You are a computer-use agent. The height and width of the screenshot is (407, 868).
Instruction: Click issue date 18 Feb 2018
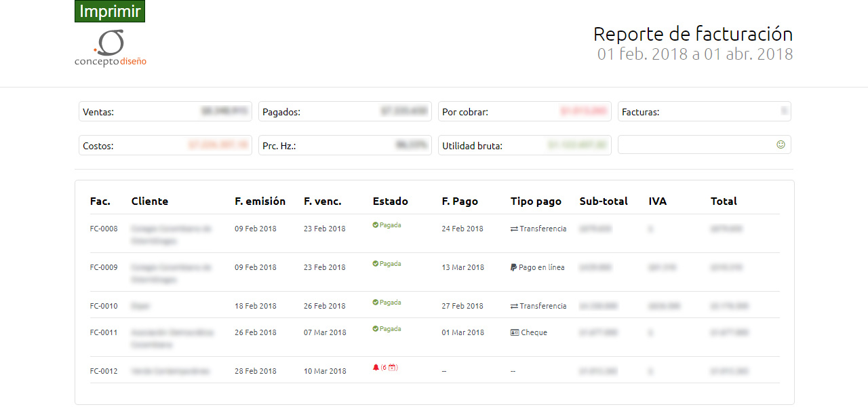click(256, 307)
